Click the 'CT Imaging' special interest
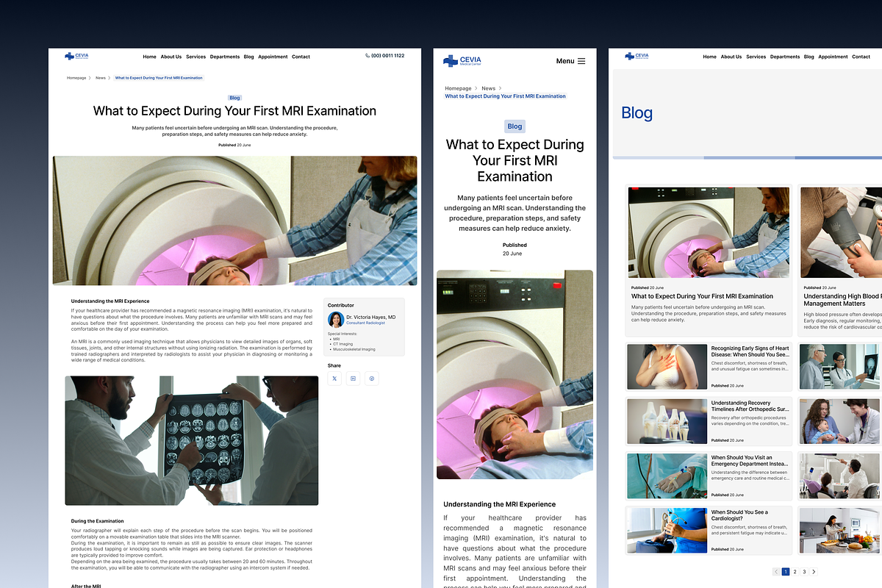Screen dimensions: 882x588 343,344
